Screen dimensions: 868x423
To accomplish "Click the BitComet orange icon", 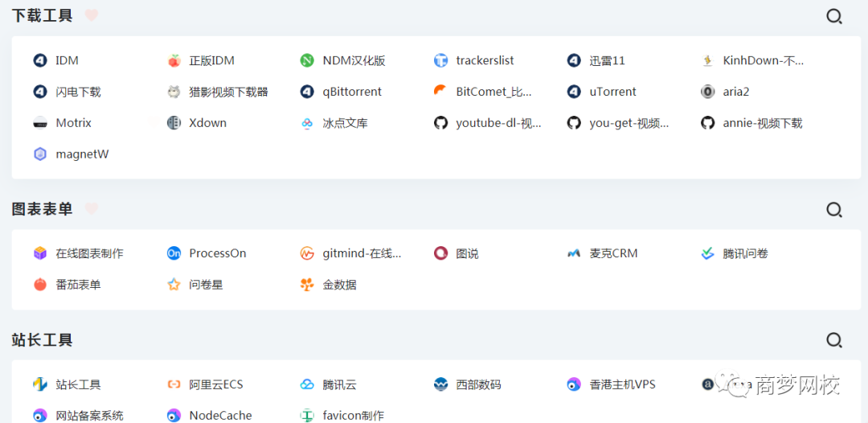I will [x=440, y=92].
